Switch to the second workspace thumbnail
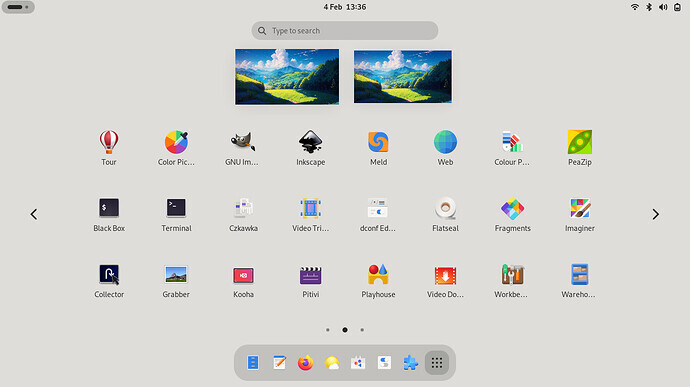Screen dimensions: 690x387 pos(403,77)
